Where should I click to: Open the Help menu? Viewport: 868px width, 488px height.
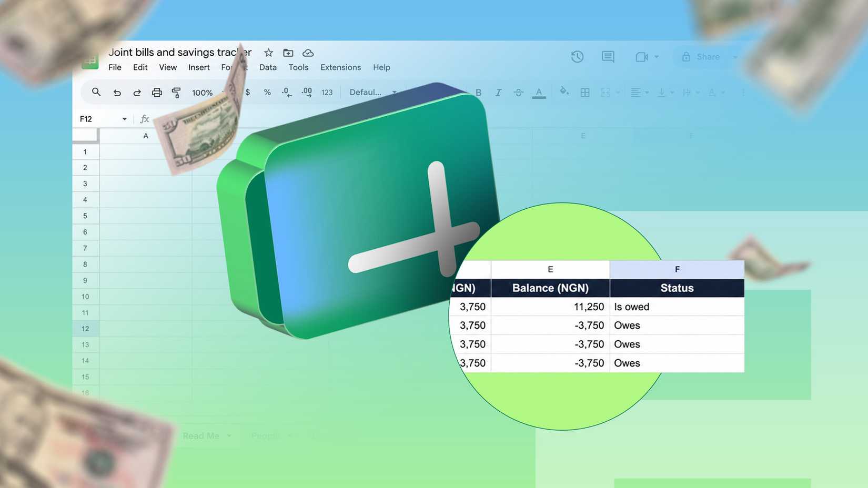[381, 67]
